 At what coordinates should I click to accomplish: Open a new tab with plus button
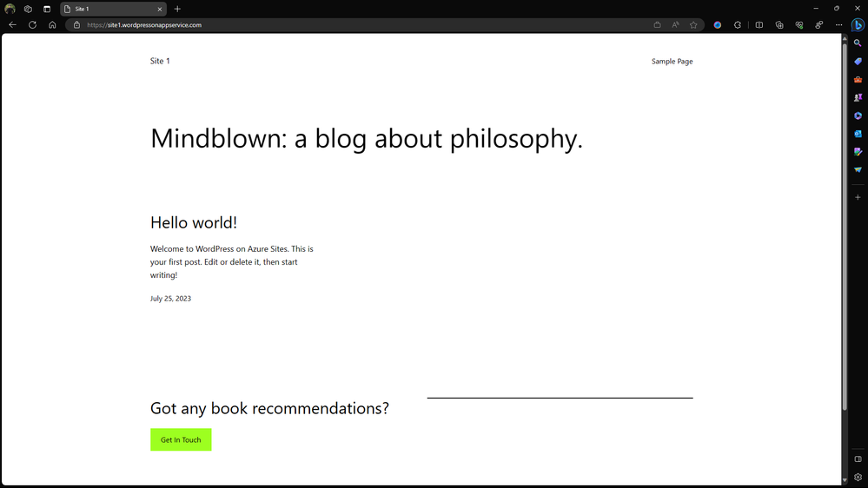[x=178, y=9]
